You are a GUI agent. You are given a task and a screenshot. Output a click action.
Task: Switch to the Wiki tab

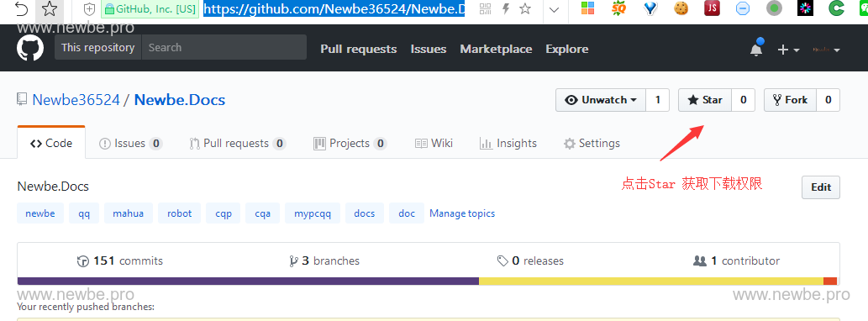pyautogui.click(x=434, y=144)
